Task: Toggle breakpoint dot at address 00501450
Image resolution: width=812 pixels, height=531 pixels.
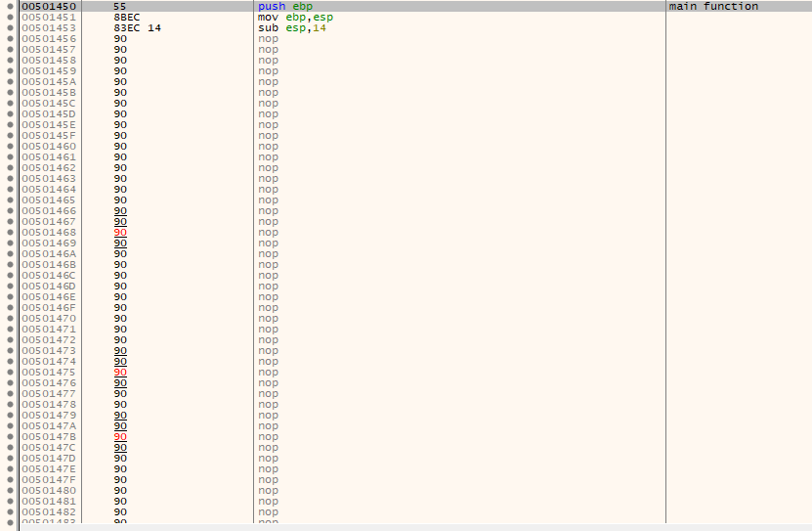Action: pos(10,6)
